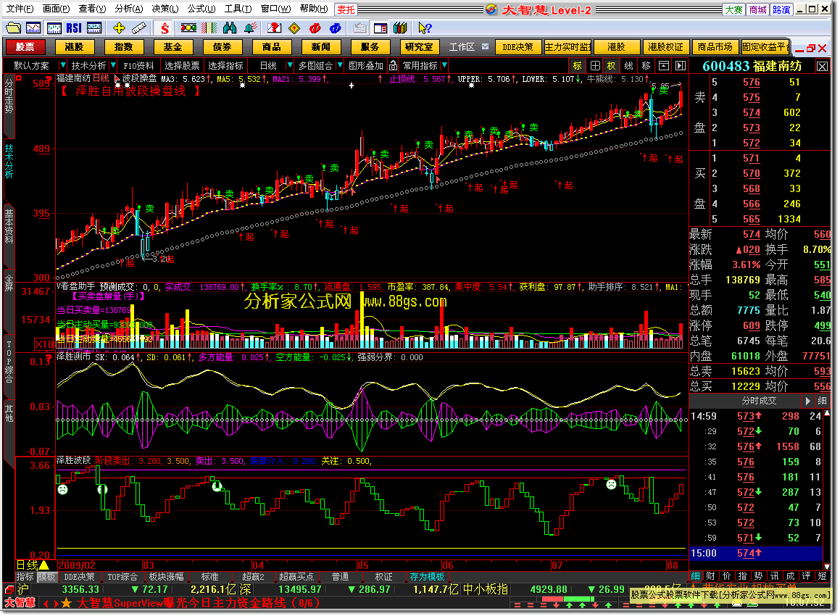Click the 大赛 button
Viewport: 840px width, 616px height.
pyautogui.click(x=734, y=9)
